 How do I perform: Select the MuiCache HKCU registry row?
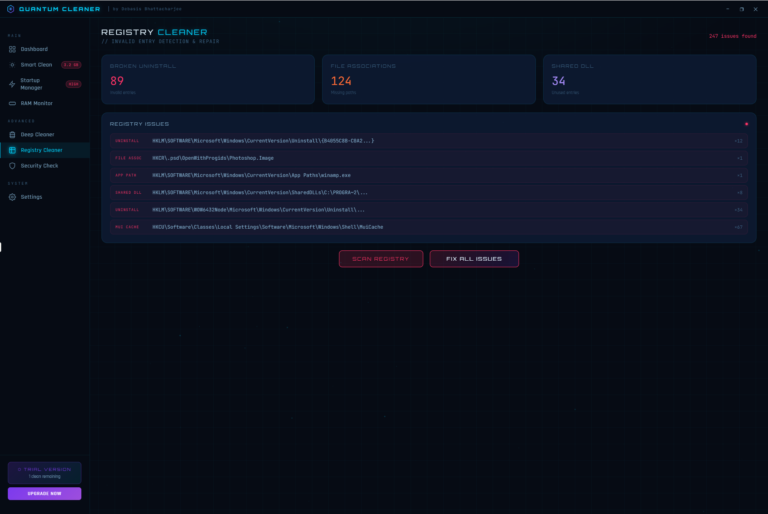[x=429, y=227]
